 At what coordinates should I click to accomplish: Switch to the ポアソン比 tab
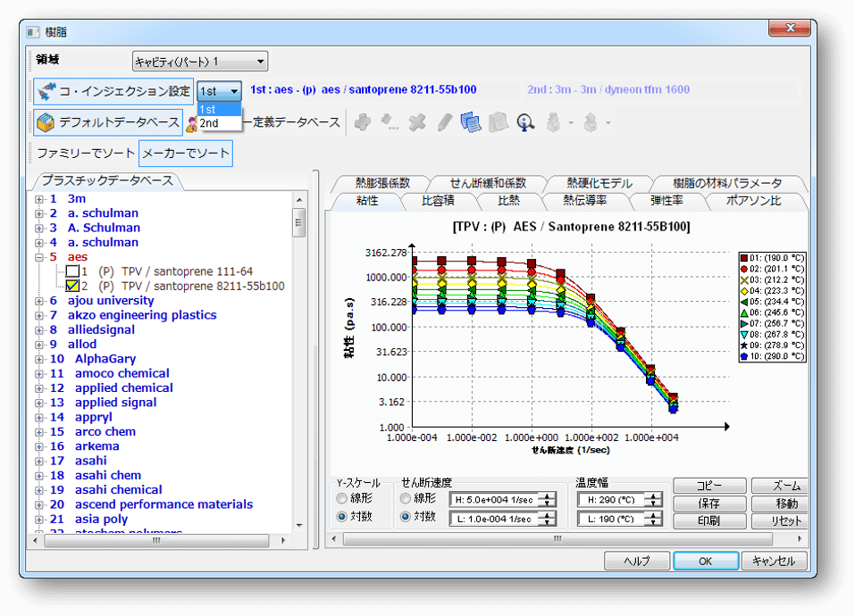[753, 201]
